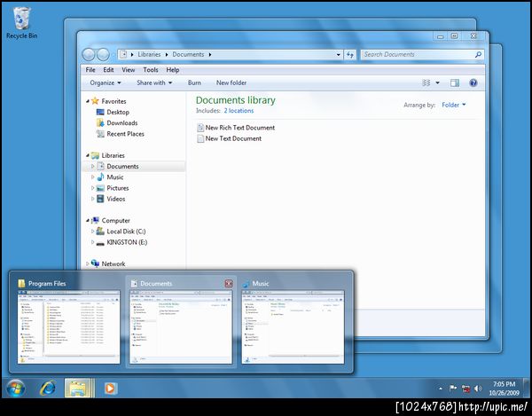The height and width of the screenshot is (416, 532).
Task: Click the refresh button beside address bar
Action: pos(350,54)
